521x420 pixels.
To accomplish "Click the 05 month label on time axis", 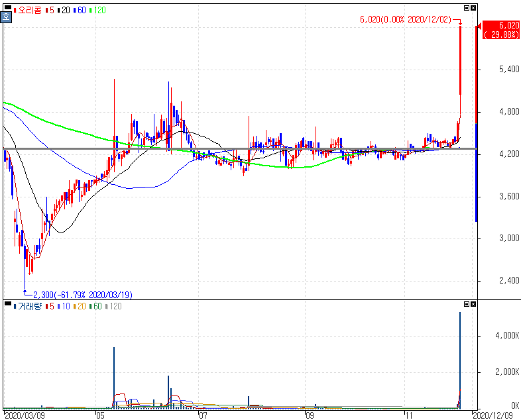I will [100, 415].
